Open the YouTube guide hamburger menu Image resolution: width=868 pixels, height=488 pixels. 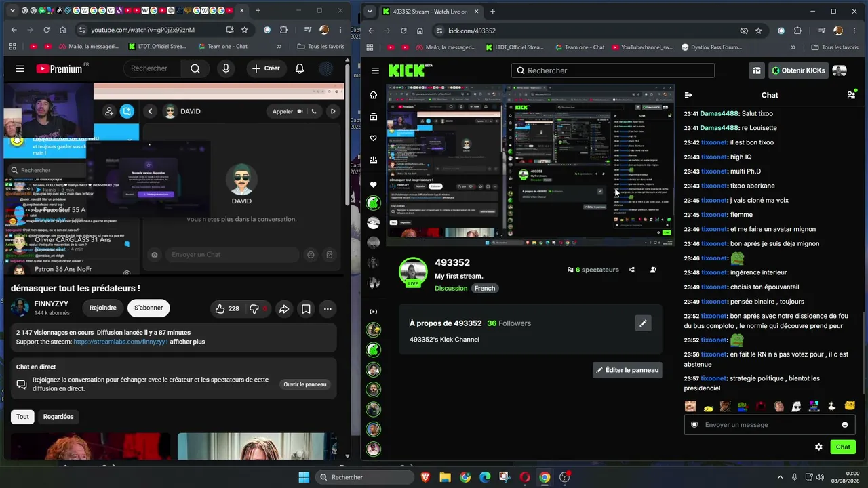20,68
